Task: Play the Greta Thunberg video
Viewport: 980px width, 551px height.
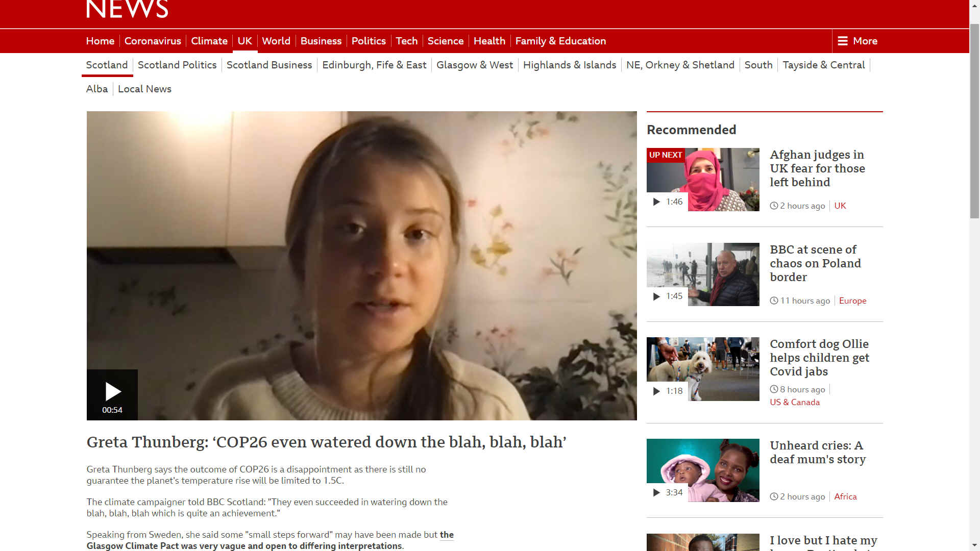Action: tap(112, 394)
